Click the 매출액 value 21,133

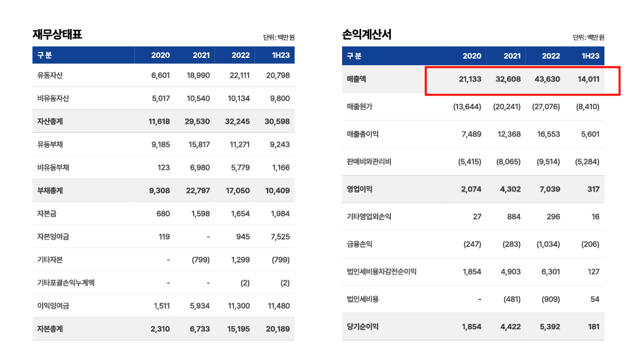click(470, 79)
